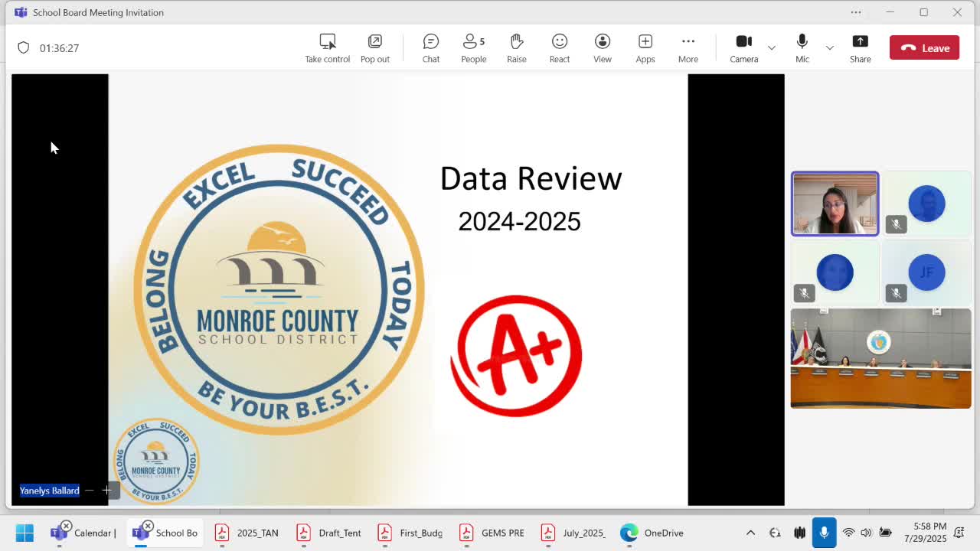This screenshot has width=980, height=551.
Task: Open the 2025_TAN PDF in taskbar
Action: [x=247, y=533]
